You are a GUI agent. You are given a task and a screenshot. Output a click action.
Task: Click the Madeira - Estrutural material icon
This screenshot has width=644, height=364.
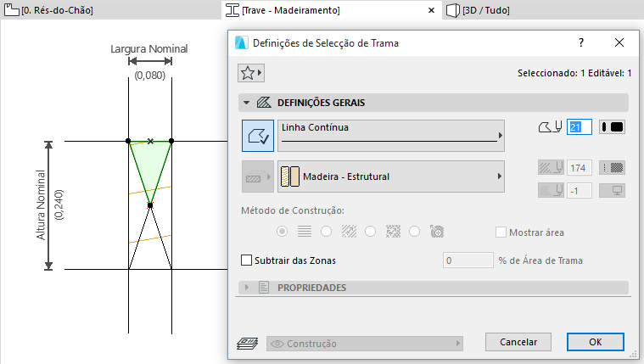coord(290,176)
